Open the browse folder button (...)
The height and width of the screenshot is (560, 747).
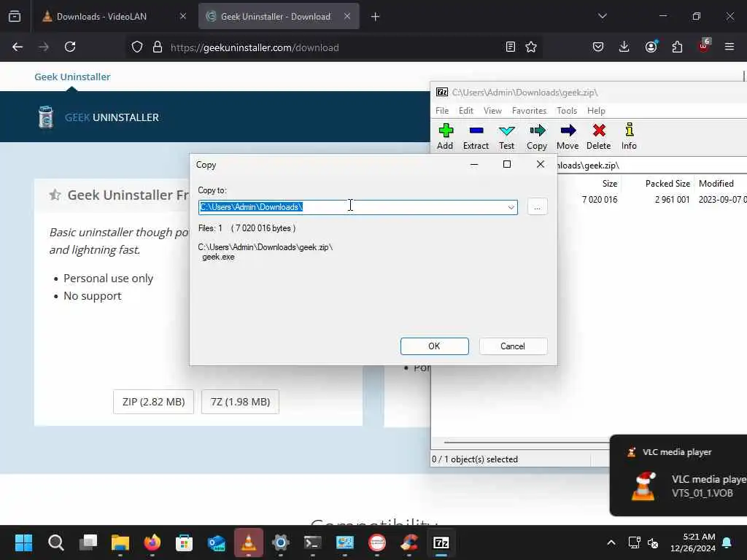pos(538,206)
